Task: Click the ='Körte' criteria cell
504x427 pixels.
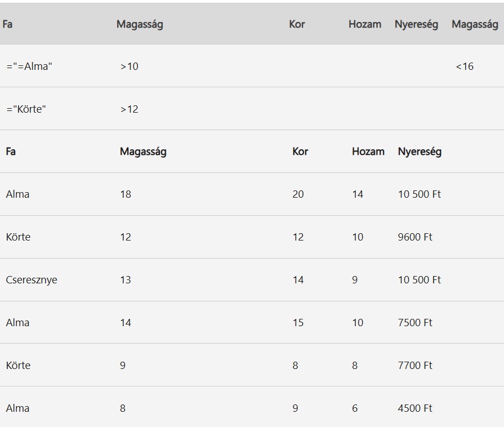Action: [x=26, y=109]
